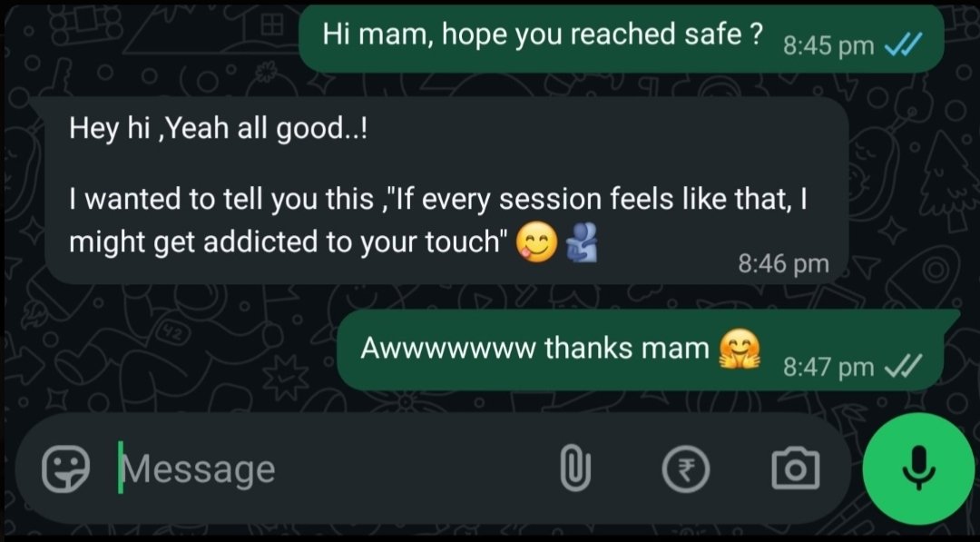980x542 pixels.
Task: Select the 'Hi mam, hope you reached safe' message
Action: (621, 39)
